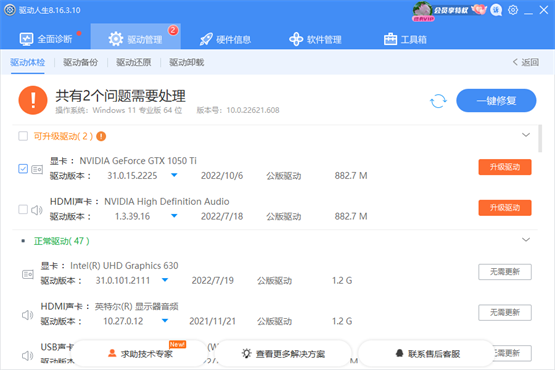Open the 驱动备份 sub-tab

tap(80, 62)
